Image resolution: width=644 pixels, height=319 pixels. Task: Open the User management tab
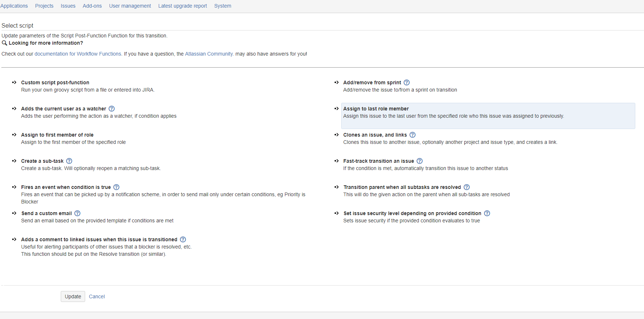[130, 6]
